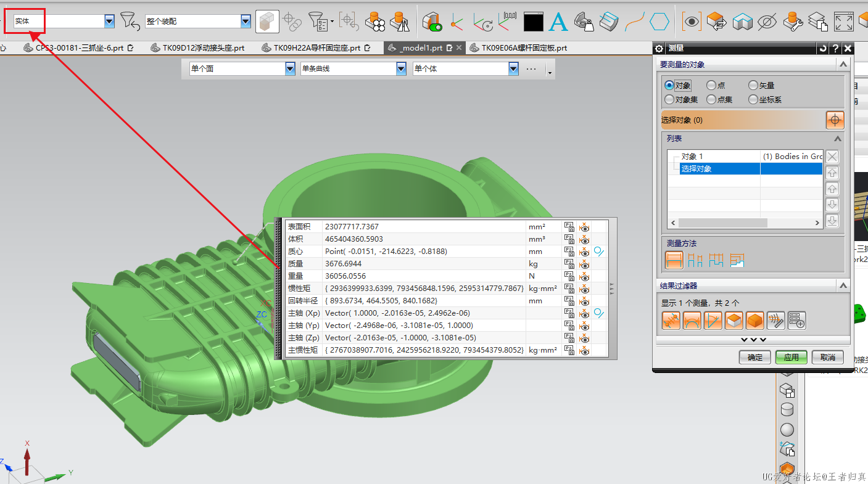The image size is (868, 484).
Task: Switch to the CPS3-00181-三抓坐-6.prt tab
Action: click(x=78, y=47)
